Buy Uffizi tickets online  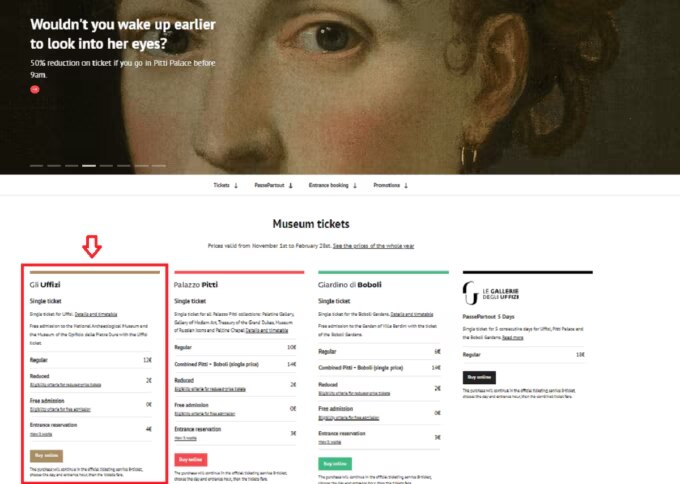point(46,456)
